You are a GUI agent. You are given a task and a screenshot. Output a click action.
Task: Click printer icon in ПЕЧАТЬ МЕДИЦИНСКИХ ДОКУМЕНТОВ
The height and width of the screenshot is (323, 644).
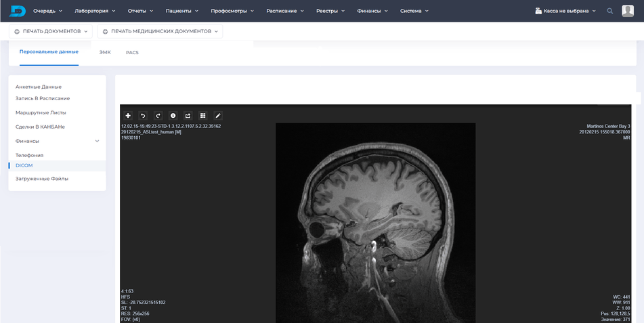tap(105, 31)
